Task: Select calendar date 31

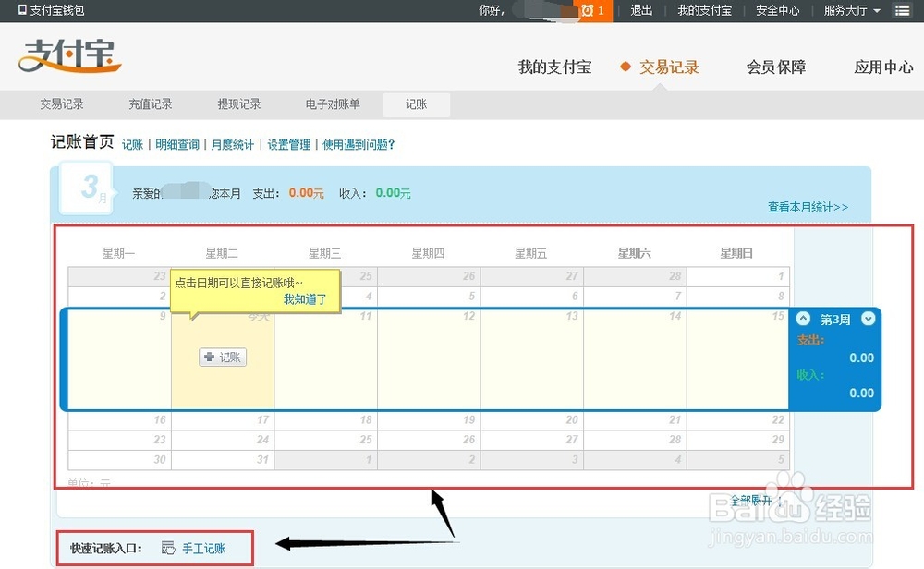Action: pyautogui.click(x=223, y=459)
